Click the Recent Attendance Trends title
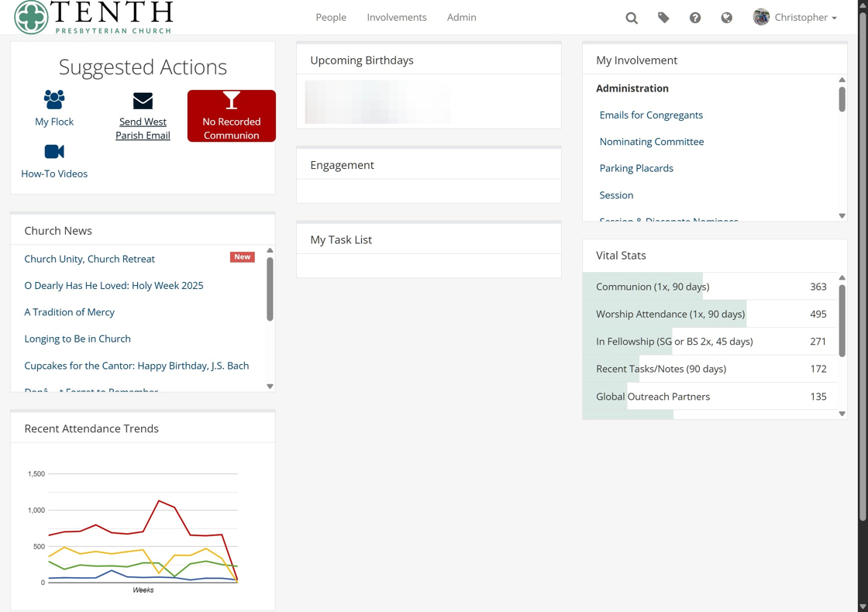This screenshot has width=868, height=612. click(x=91, y=428)
